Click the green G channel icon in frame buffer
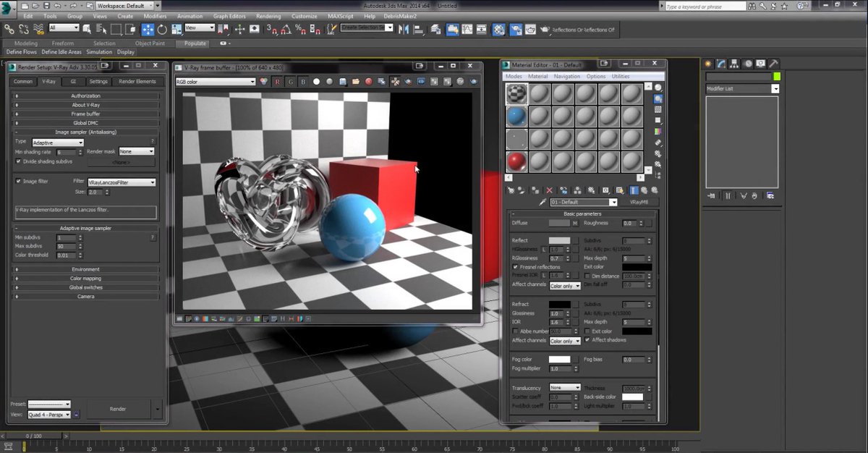This screenshot has width=868, height=453. coord(291,81)
